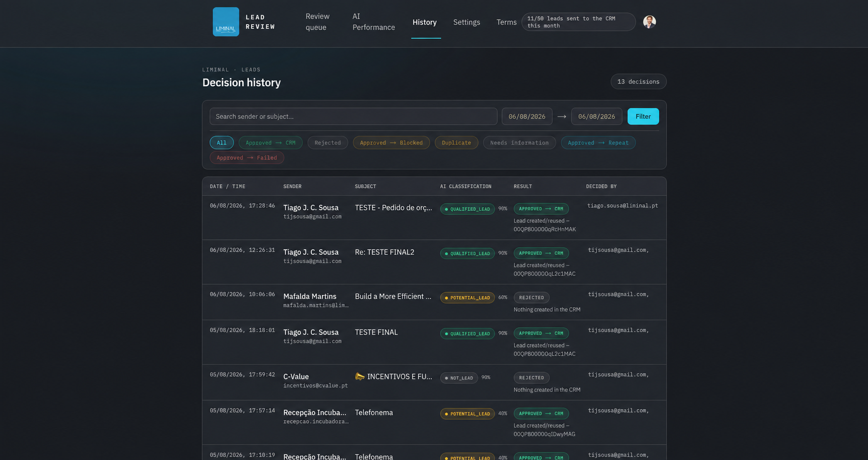This screenshot has height=460, width=868.
Task: Switch to the AI Performance tab
Action: point(373,22)
